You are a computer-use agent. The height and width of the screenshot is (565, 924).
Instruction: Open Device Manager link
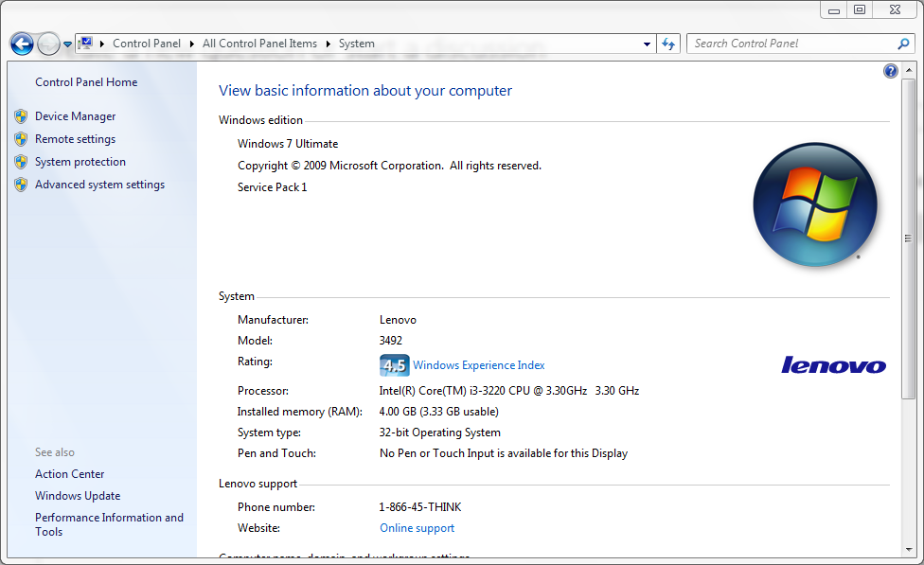[x=76, y=116]
